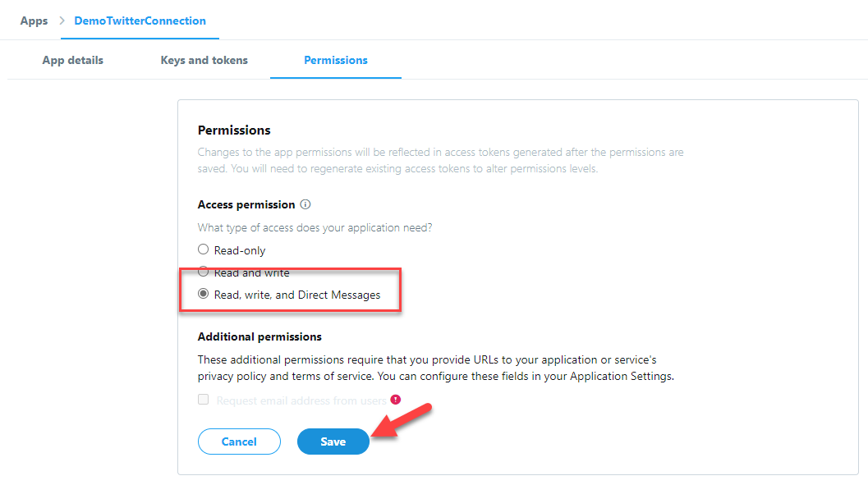This screenshot has height=485, width=868.
Task: Click the Additional permissions heading
Action: click(x=259, y=336)
